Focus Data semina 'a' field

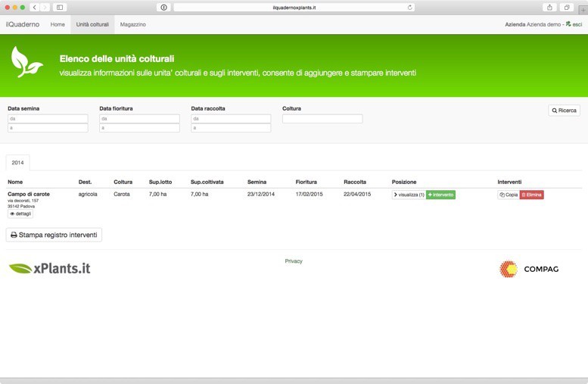point(48,128)
